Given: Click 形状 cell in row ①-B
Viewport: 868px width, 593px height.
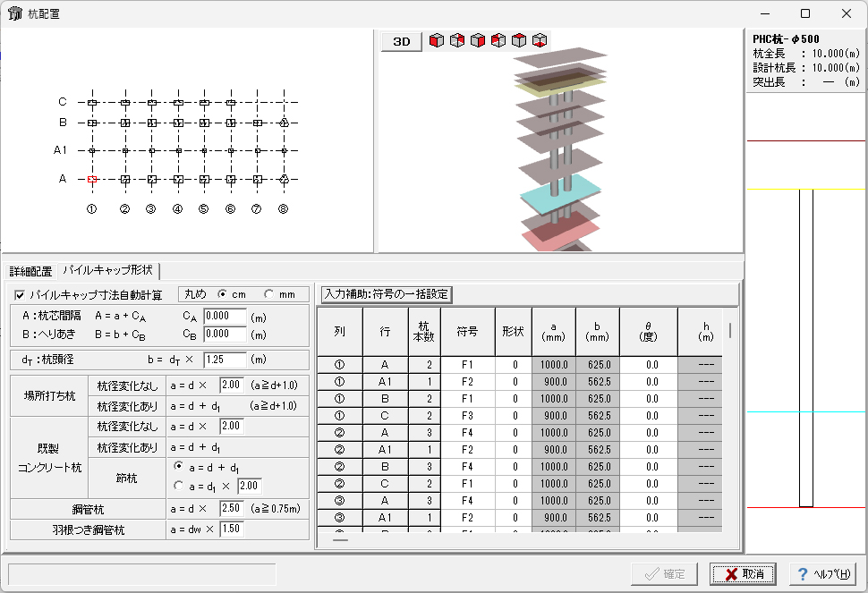Looking at the screenshot, I should 513,399.
